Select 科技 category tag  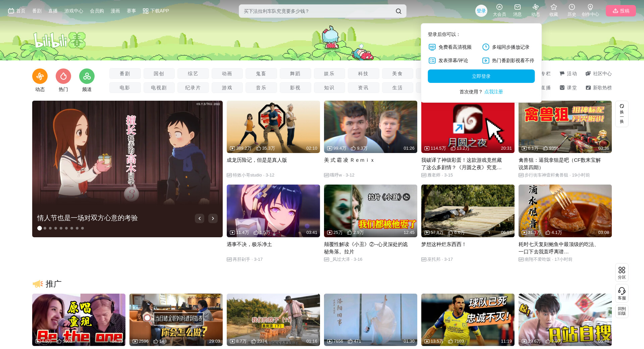pos(363,73)
